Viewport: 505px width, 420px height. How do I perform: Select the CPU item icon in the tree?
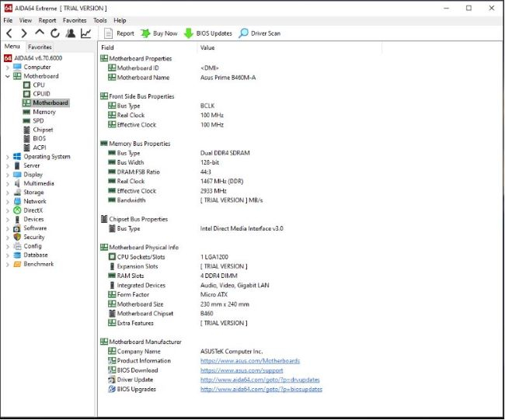pyautogui.click(x=27, y=85)
